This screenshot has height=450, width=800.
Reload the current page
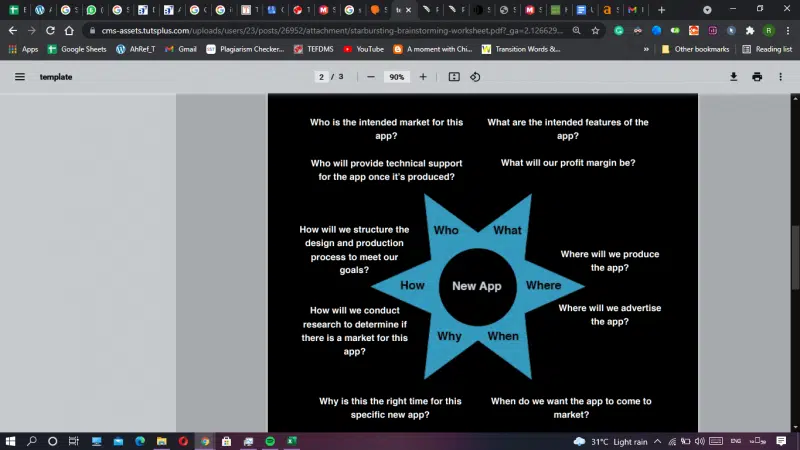pos(50,30)
